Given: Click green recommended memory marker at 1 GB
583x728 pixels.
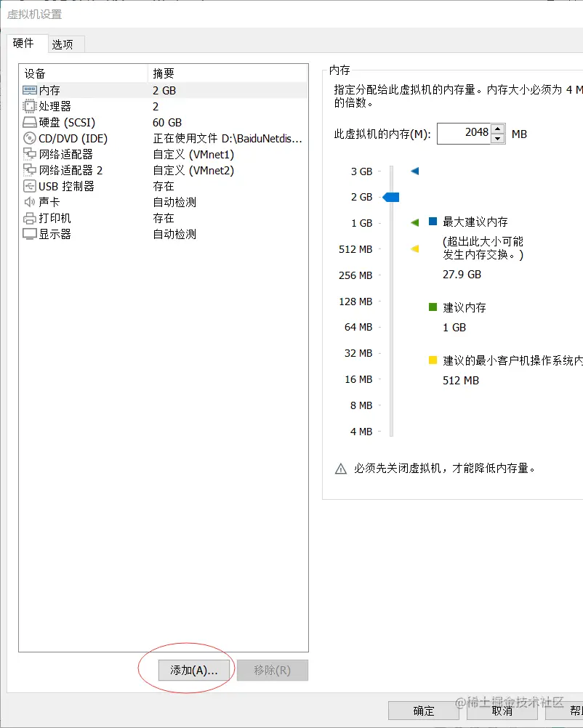Looking at the screenshot, I should (x=415, y=223).
